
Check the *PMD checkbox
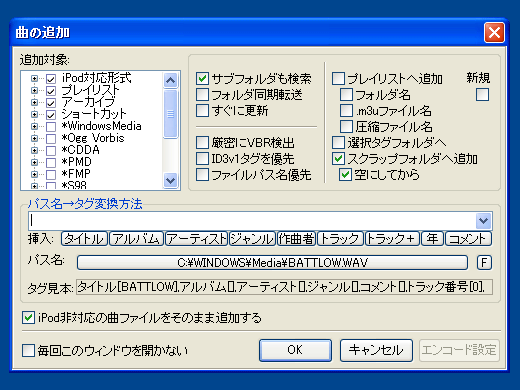click(x=51, y=163)
